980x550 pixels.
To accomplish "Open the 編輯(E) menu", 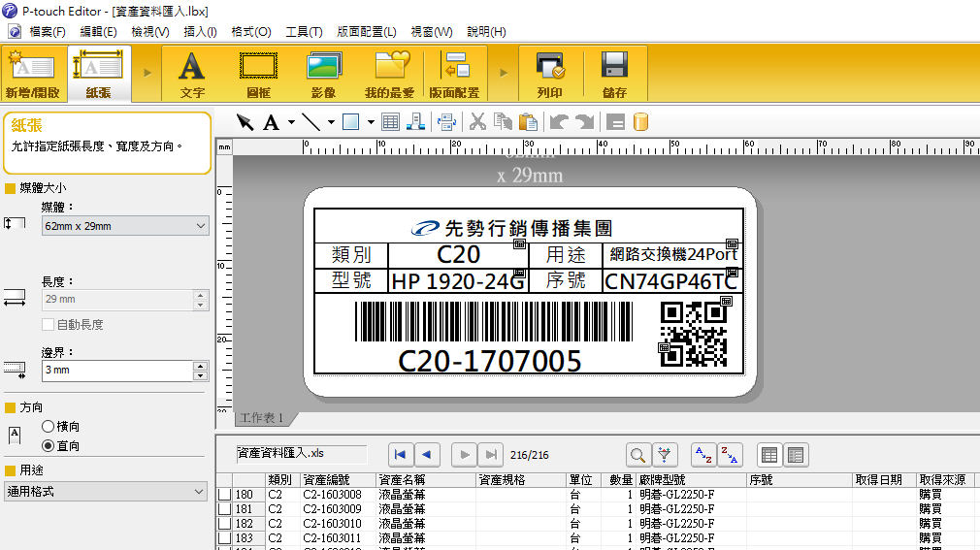I will coord(98,31).
